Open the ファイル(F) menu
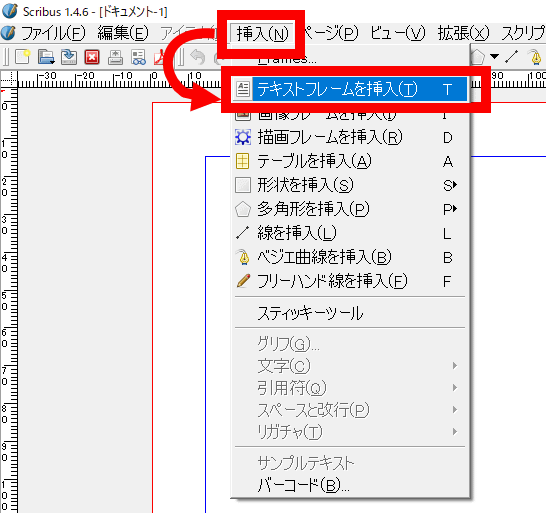Screen dimensions: 546x513 click(x=53, y=33)
